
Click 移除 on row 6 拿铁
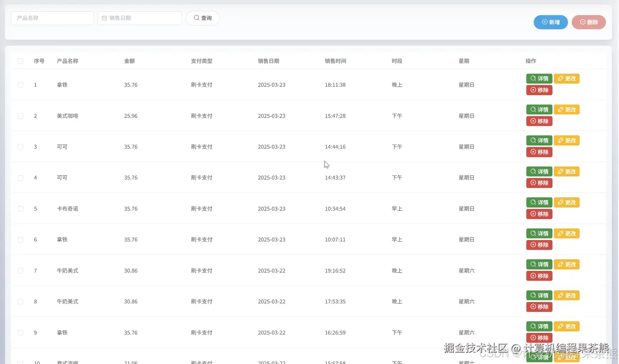tap(539, 245)
